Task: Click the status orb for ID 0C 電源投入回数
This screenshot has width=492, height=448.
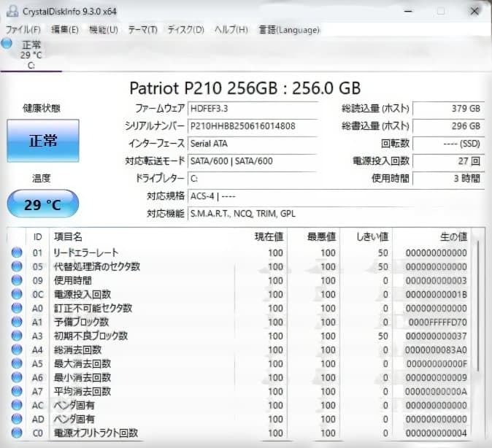Action: click(x=17, y=294)
